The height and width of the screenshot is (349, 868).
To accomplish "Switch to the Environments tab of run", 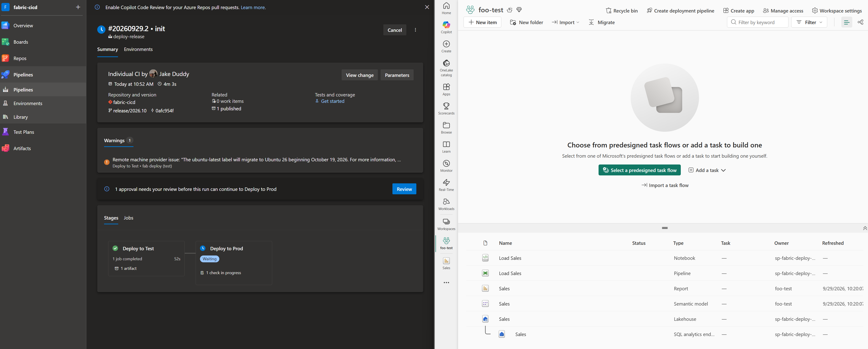I will pyautogui.click(x=138, y=49).
